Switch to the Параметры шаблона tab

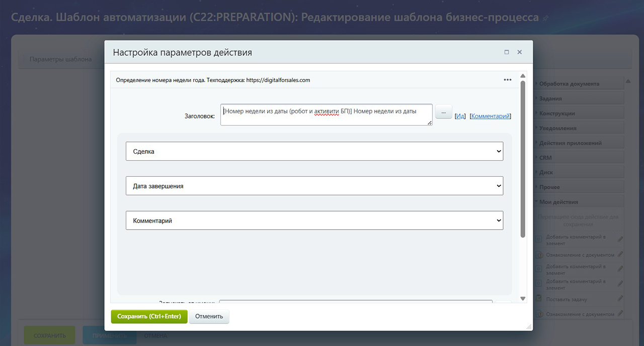[x=61, y=59]
